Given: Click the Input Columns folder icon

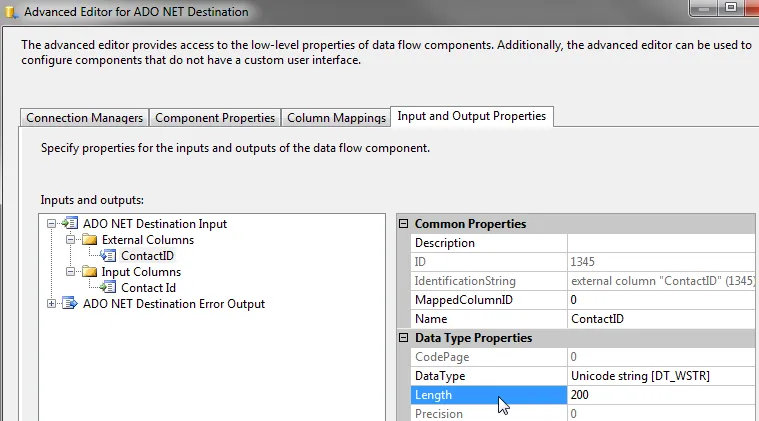Looking at the screenshot, I should tap(90, 271).
